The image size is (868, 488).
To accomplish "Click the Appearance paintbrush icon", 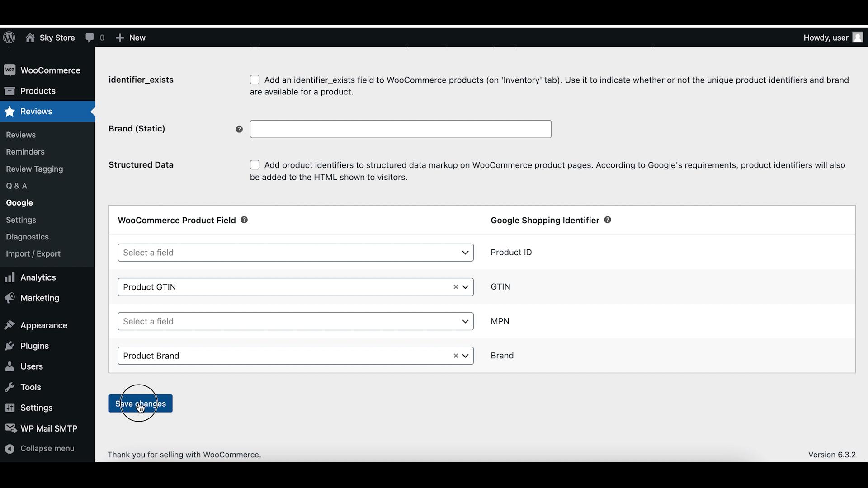I will [x=9, y=325].
